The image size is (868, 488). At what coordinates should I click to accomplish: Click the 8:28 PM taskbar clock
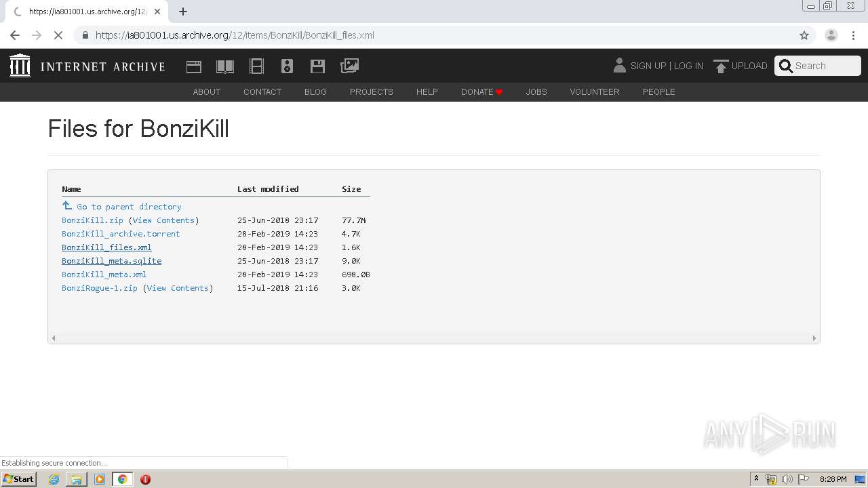833,479
